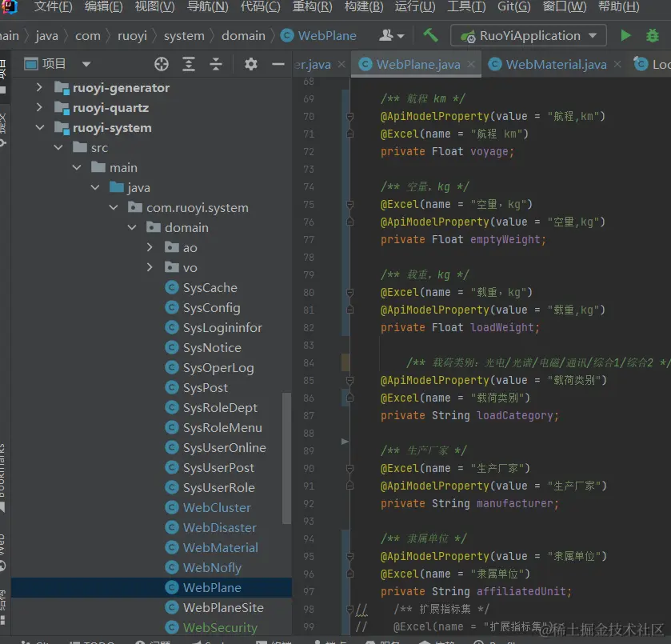Collapse the src folder

(58, 147)
